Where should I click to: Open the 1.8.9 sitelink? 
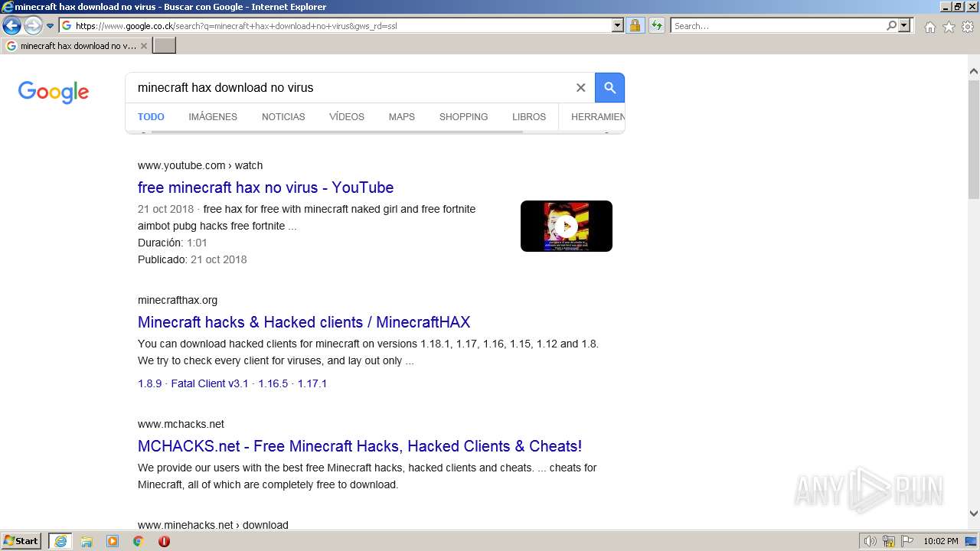tap(149, 383)
